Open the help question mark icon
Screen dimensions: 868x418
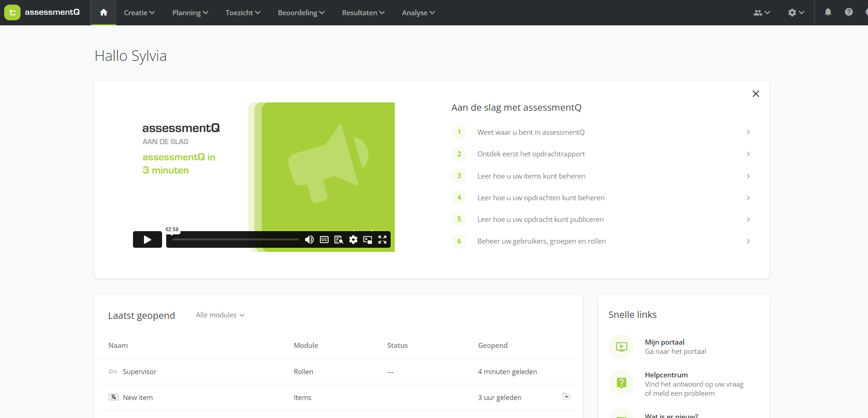849,12
